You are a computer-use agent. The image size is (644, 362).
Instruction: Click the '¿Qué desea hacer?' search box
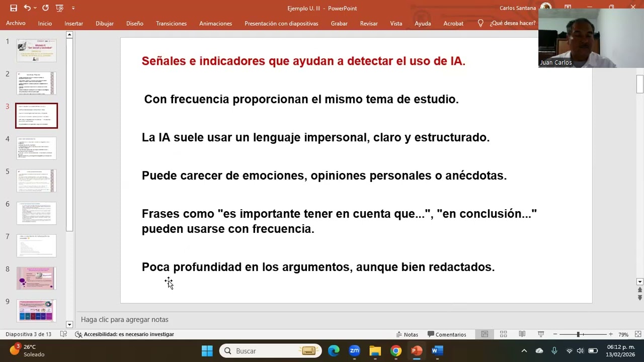[513, 23]
